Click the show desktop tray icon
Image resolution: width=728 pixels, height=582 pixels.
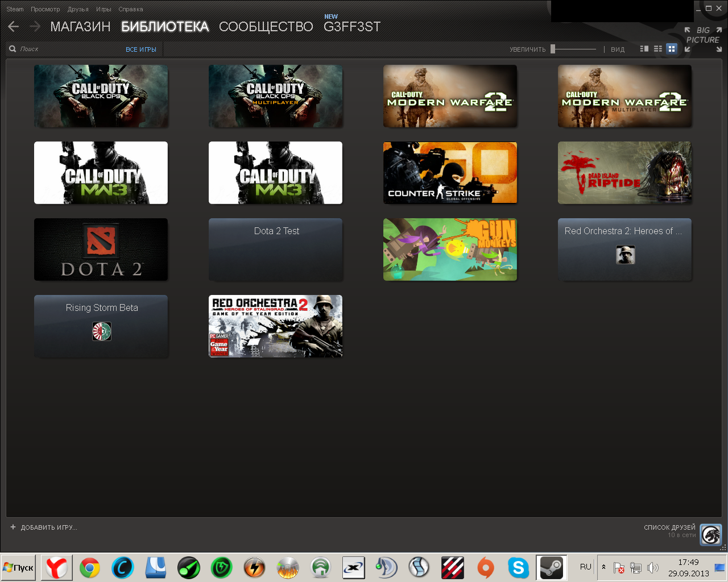pyautogui.click(x=719, y=567)
